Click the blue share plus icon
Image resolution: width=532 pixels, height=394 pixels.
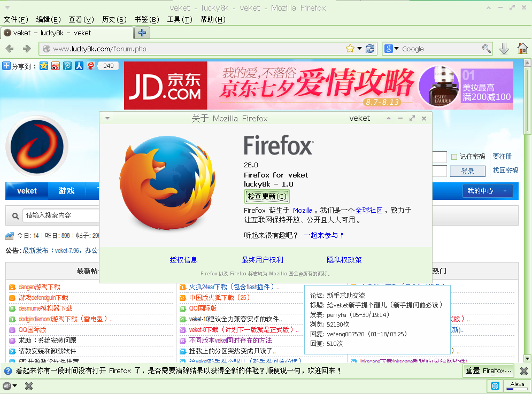point(6,66)
